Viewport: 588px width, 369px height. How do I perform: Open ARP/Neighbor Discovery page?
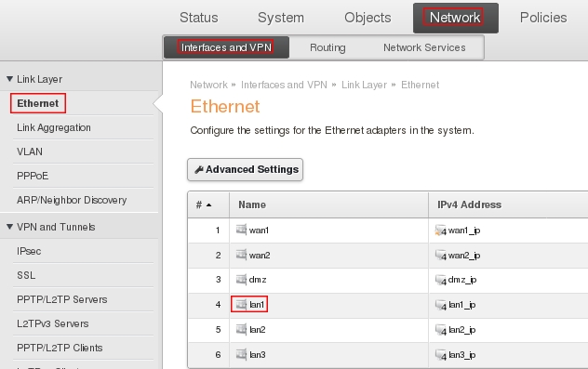[x=72, y=200]
